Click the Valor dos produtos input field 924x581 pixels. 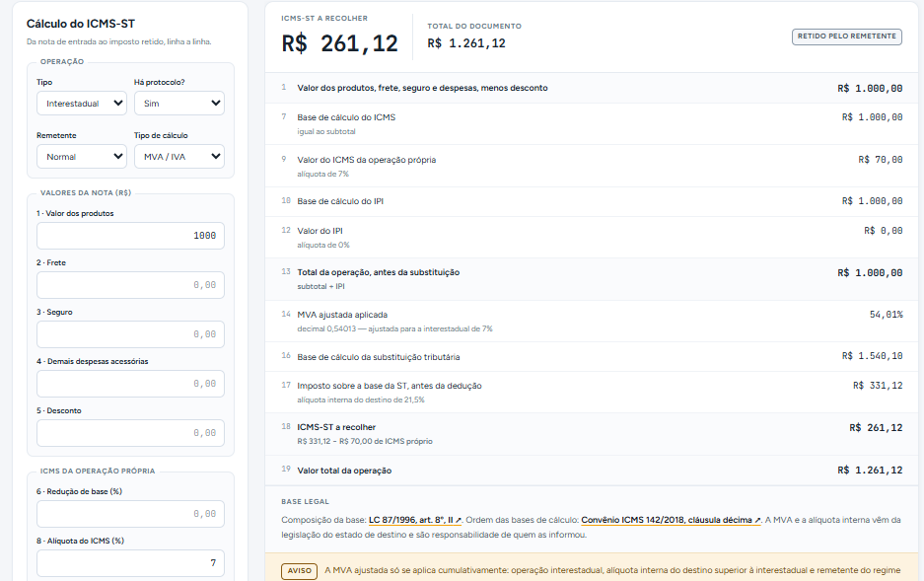click(x=130, y=236)
